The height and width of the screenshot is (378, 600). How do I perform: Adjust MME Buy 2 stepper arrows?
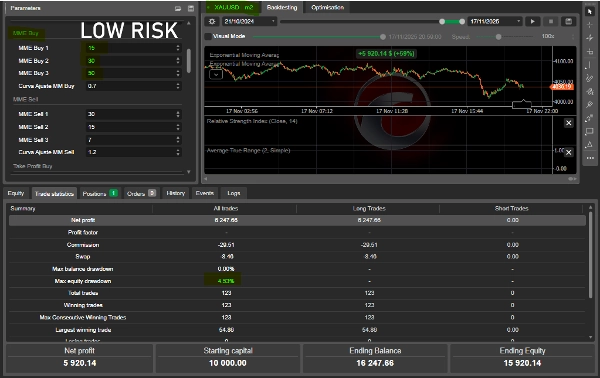(x=178, y=60)
